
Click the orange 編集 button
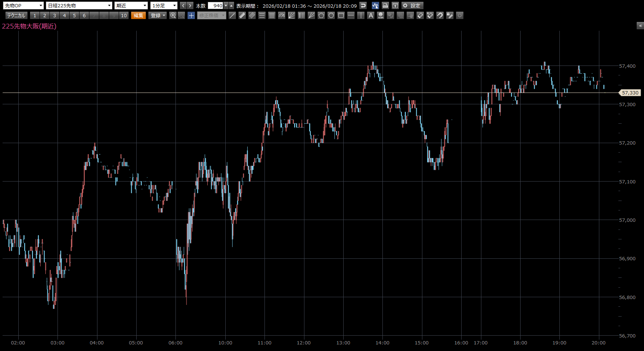coord(138,15)
